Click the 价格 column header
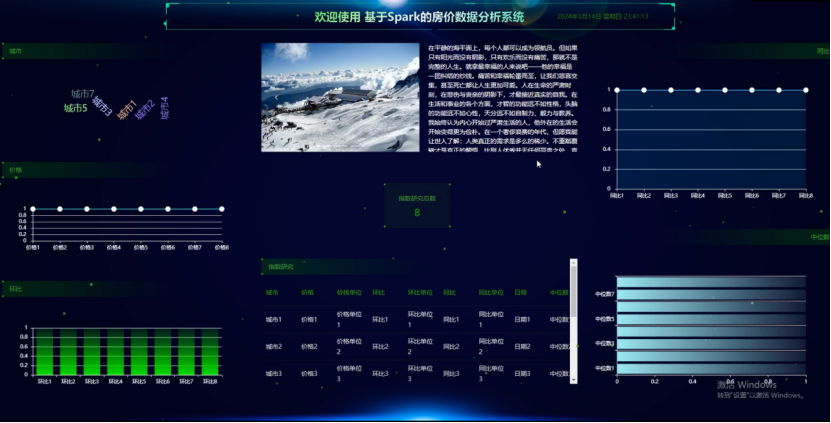 (307, 293)
